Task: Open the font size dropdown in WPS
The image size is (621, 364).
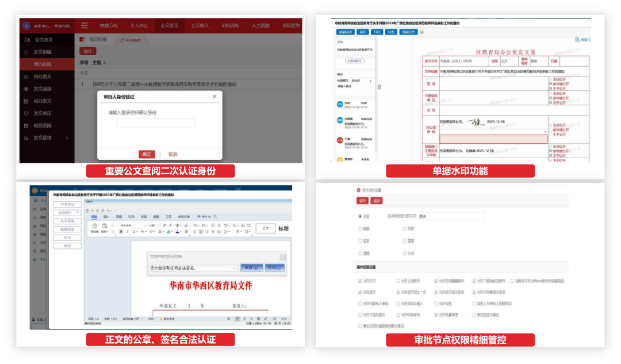Action: 156,225
